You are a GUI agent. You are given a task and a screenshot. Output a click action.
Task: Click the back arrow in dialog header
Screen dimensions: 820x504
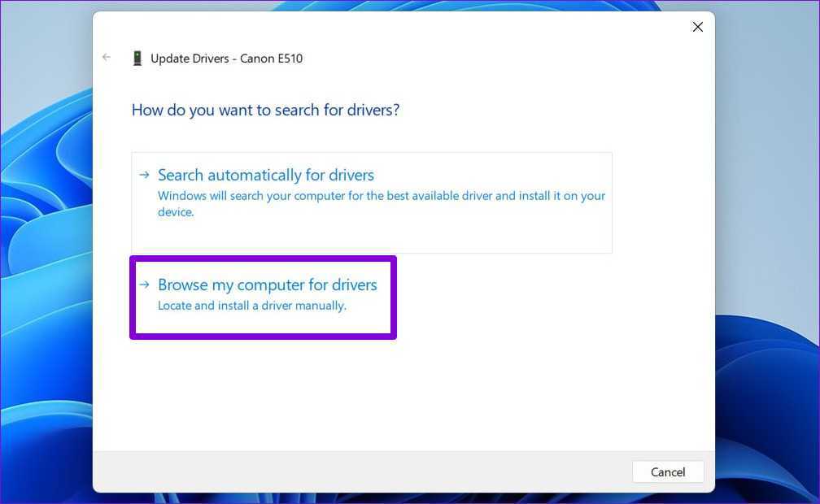click(x=107, y=58)
